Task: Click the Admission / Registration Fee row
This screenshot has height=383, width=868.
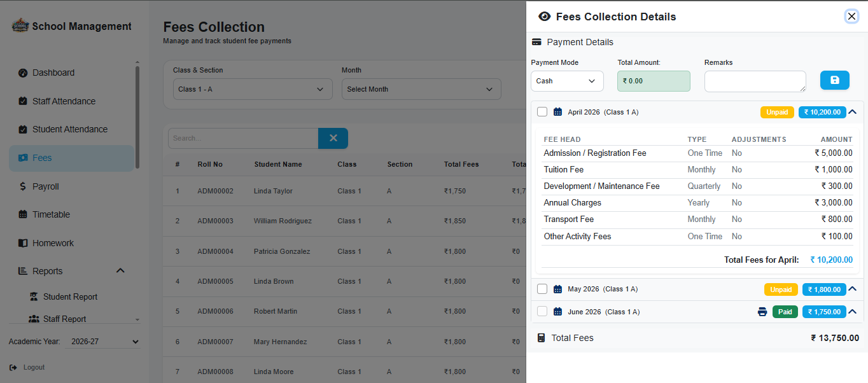Action: click(x=697, y=153)
